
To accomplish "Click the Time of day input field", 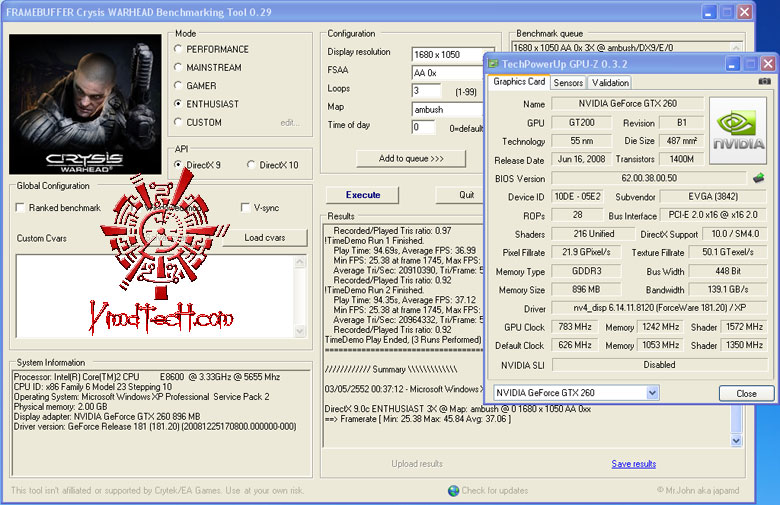I will coord(423,127).
